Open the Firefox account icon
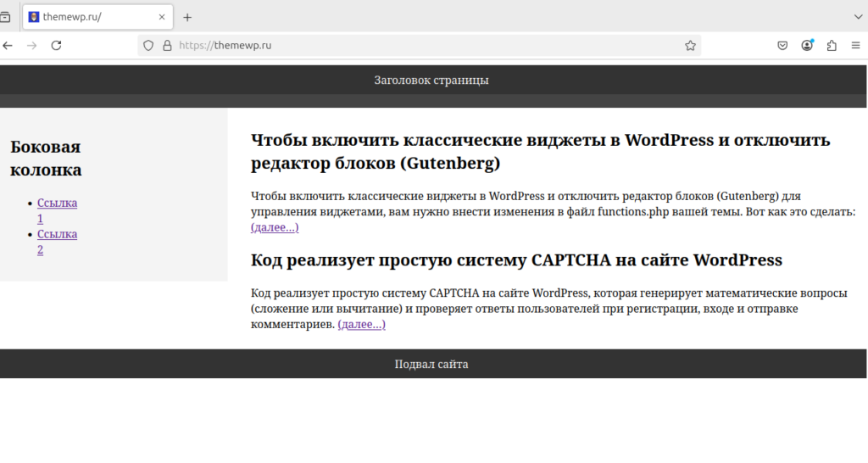 click(x=807, y=46)
